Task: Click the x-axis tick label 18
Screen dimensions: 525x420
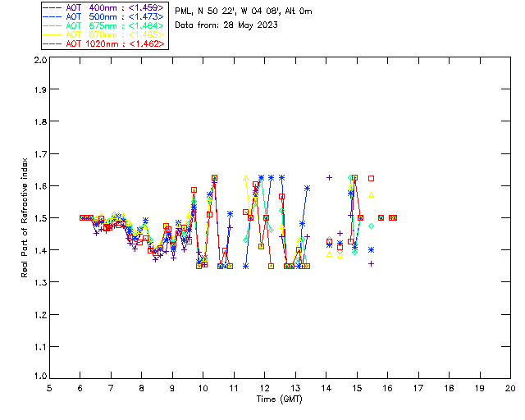Action: coord(449,388)
